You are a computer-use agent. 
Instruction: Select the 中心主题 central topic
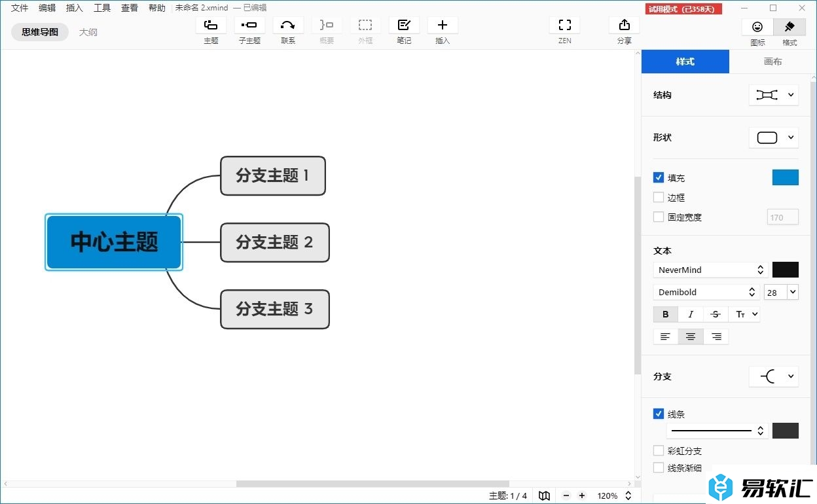click(114, 242)
